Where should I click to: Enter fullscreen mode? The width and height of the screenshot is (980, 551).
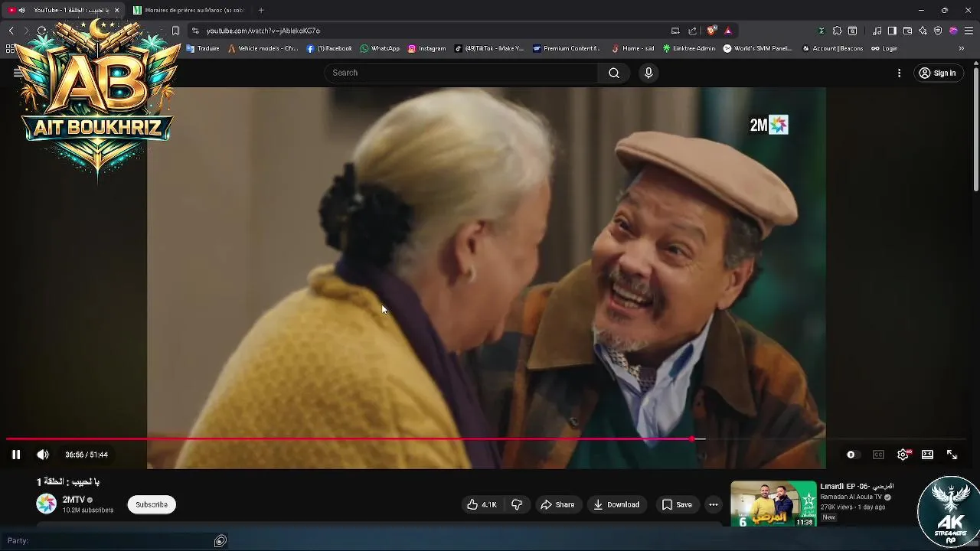952,455
